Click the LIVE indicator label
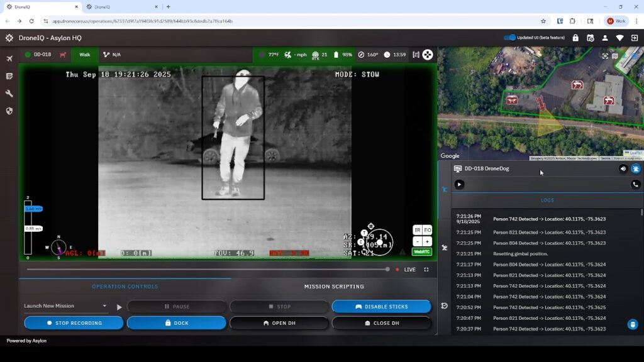 click(409, 270)
